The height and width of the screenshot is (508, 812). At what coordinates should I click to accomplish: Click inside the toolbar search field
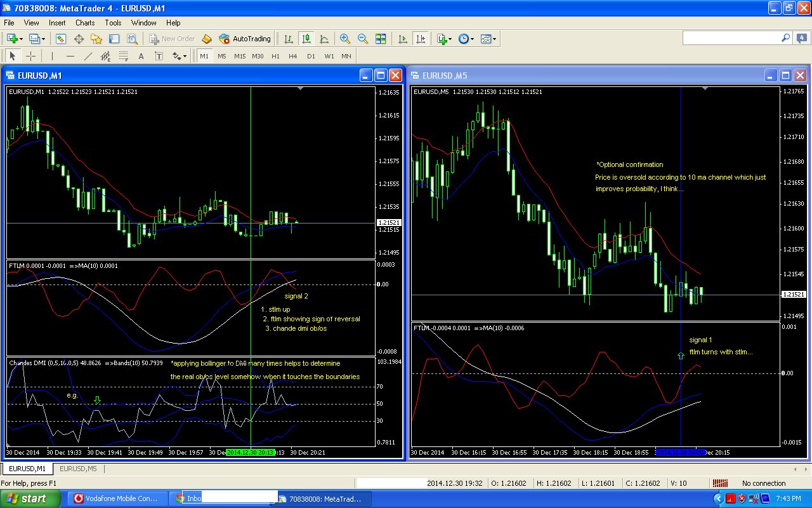click(731, 38)
